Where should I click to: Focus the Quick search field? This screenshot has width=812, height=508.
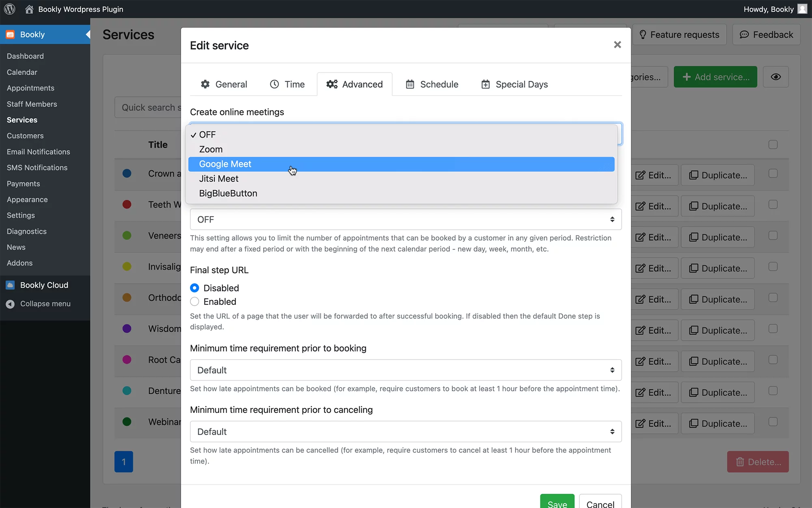pyautogui.click(x=148, y=107)
